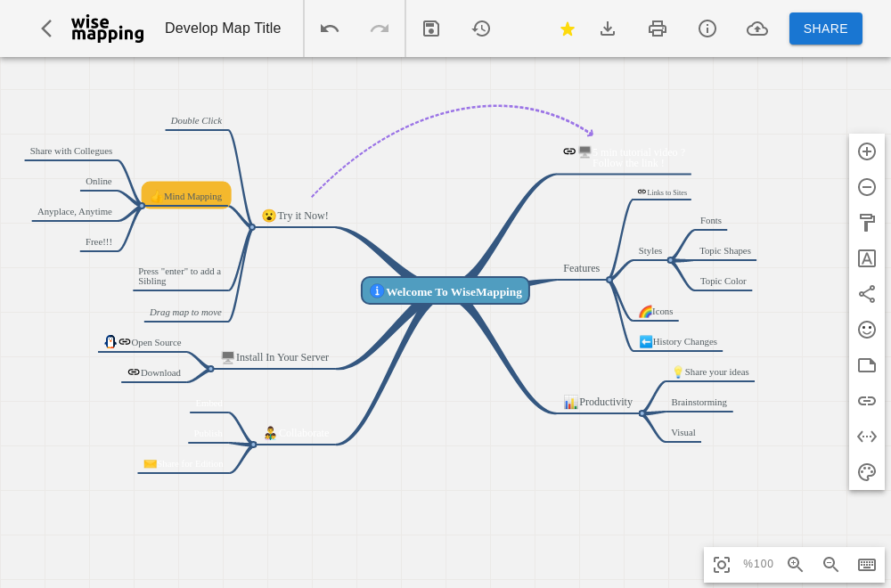Collapse the Features branch node
This screenshot has width=891, height=588.
609,280
